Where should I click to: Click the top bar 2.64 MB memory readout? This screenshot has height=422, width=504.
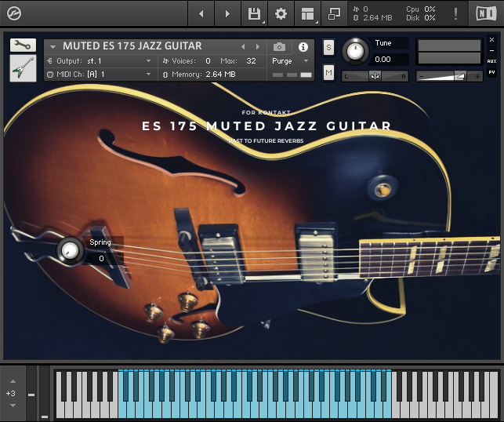click(x=373, y=18)
